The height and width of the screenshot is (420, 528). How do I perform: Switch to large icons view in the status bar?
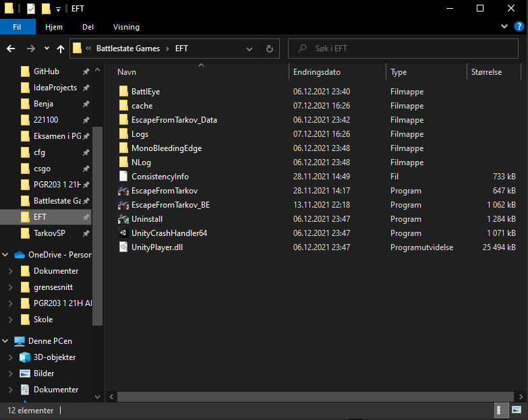(x=517, y=410)
